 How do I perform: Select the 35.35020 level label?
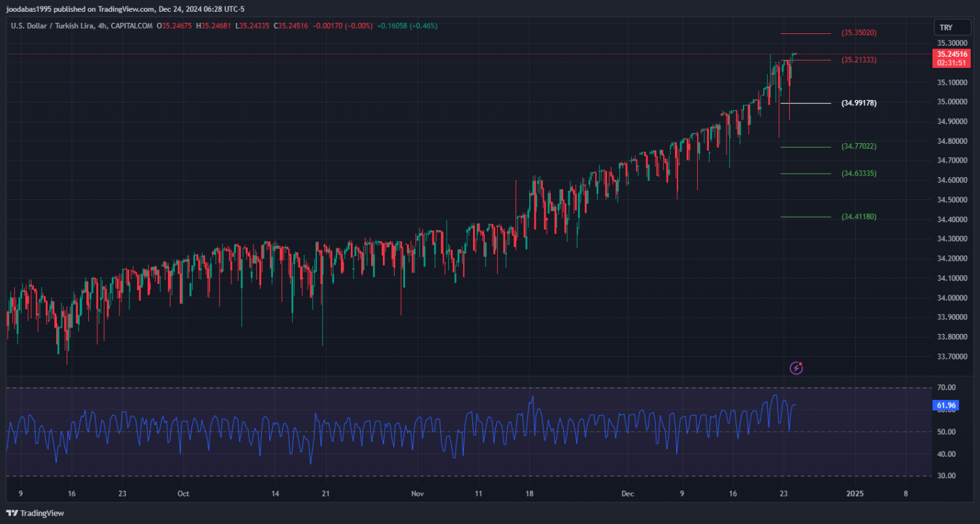[x=858, y=33]
